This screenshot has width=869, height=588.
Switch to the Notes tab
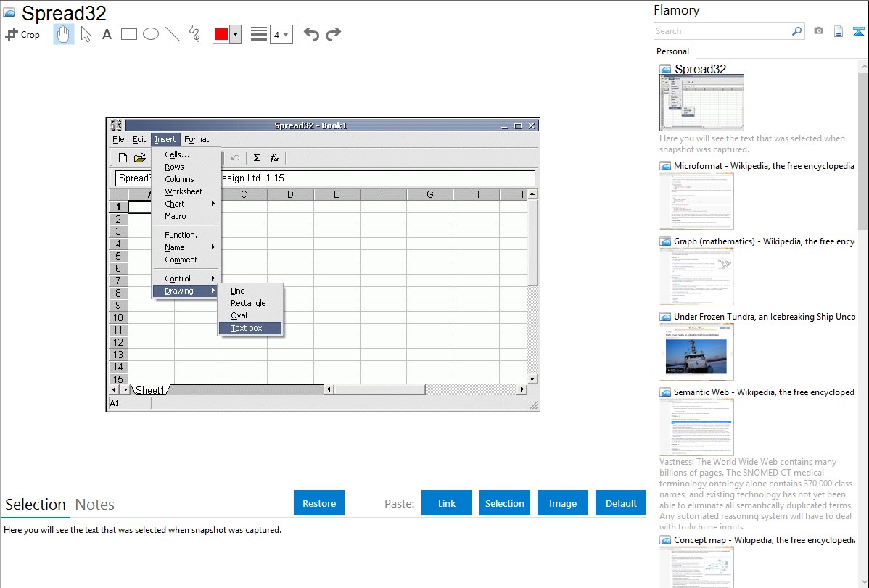tap(95, 505)
